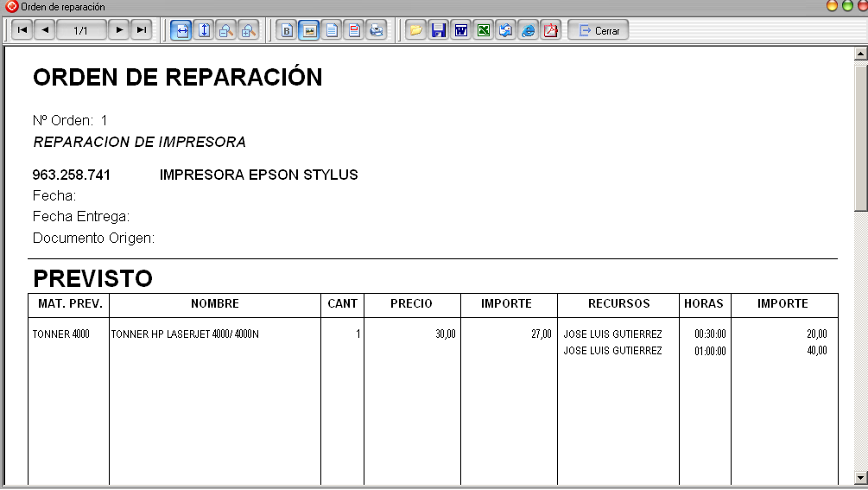Click the scrollbar down arrow

(x=860, y=477)
